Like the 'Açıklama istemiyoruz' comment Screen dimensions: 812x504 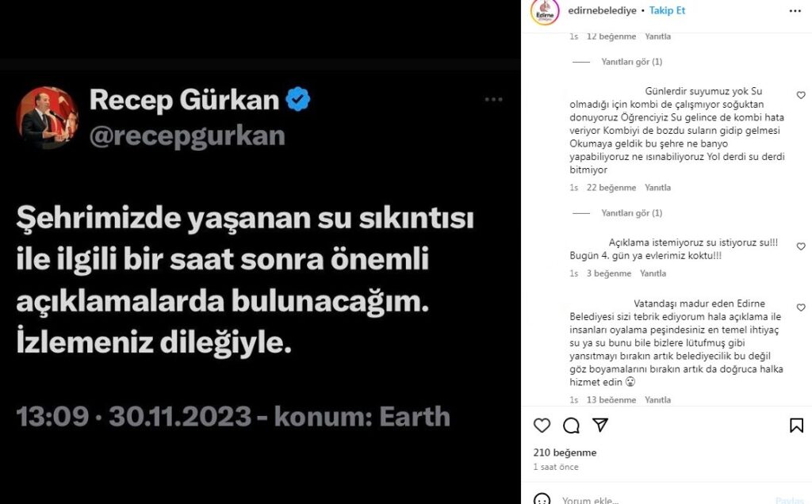(x=801, y=246)
